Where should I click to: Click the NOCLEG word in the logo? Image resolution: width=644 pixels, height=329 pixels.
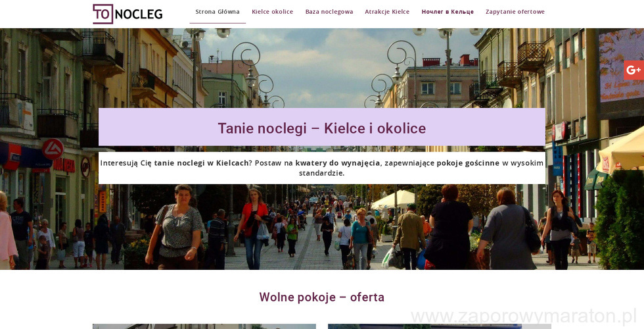139,14
